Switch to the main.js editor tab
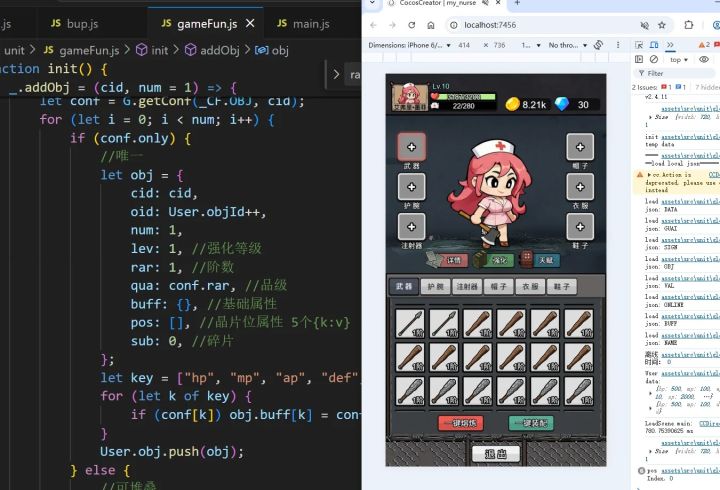 (304, 24)
